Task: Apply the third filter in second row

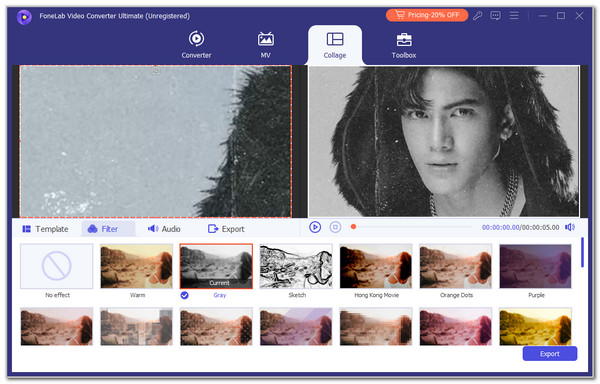Action: pos(216,326)
